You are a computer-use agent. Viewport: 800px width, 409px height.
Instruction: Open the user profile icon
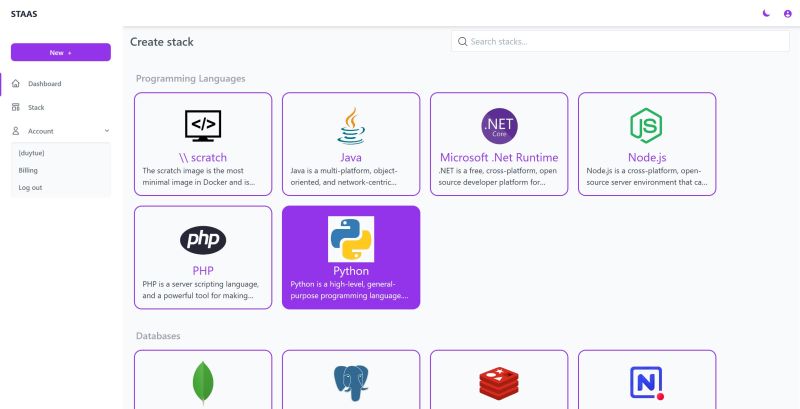[787, 14]
